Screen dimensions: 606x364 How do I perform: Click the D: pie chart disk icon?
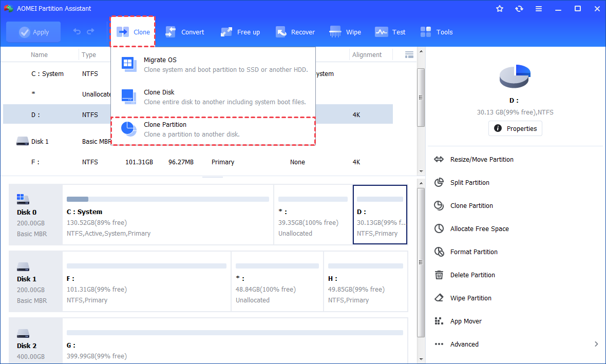(515, 76)
